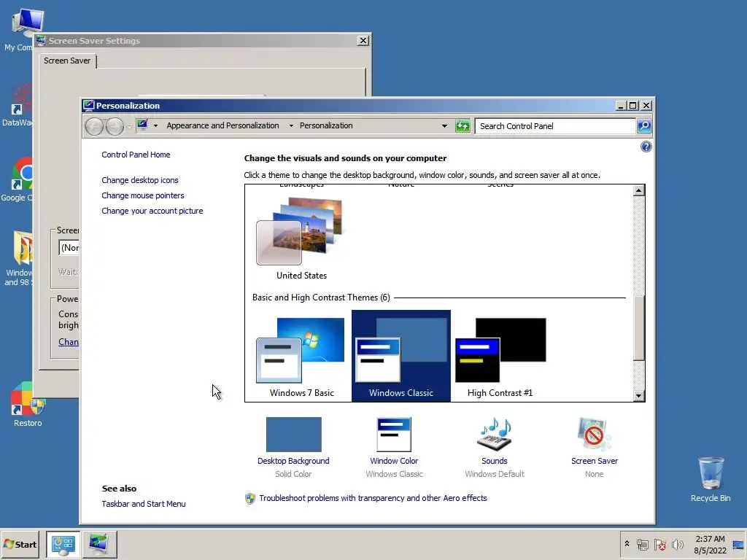Open Window Color settings icon
Image resolution: width=747 pixels, height=560 pixels.
[x=394, y=435]
